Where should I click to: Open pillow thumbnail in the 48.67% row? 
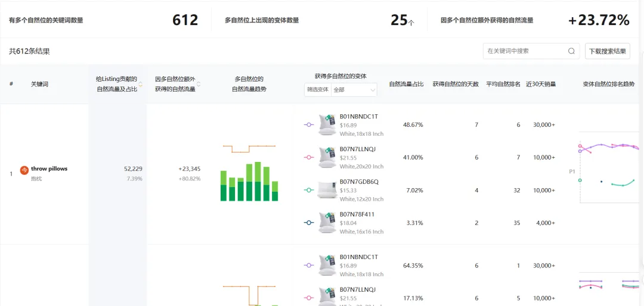pos(327,124)
